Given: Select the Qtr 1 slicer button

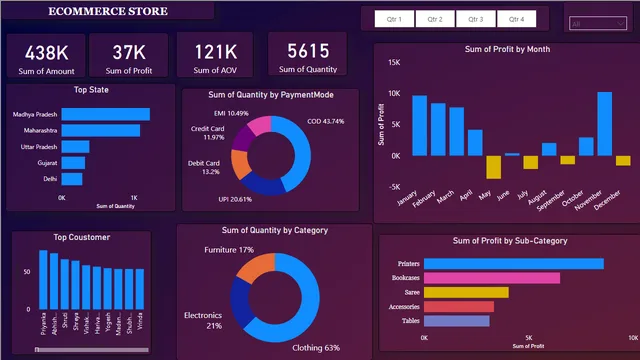Looking at the screenshot, I should click(394, 19).
